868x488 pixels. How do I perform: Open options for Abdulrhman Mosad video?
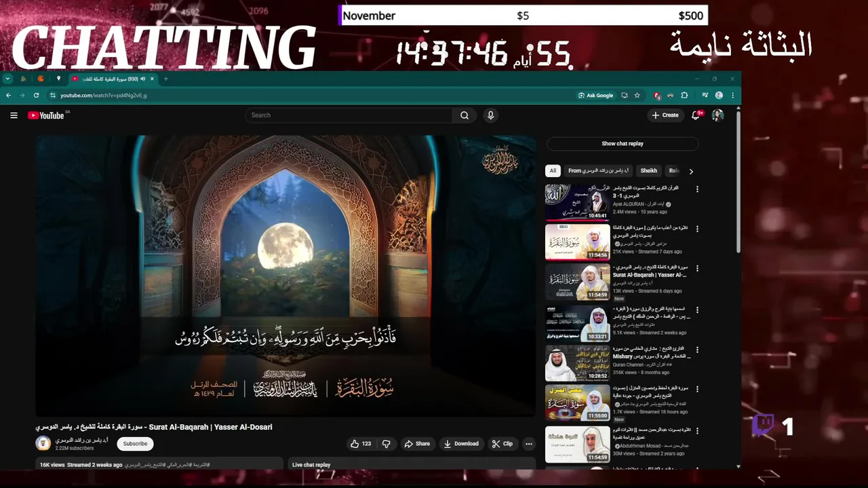pos(697,430)
